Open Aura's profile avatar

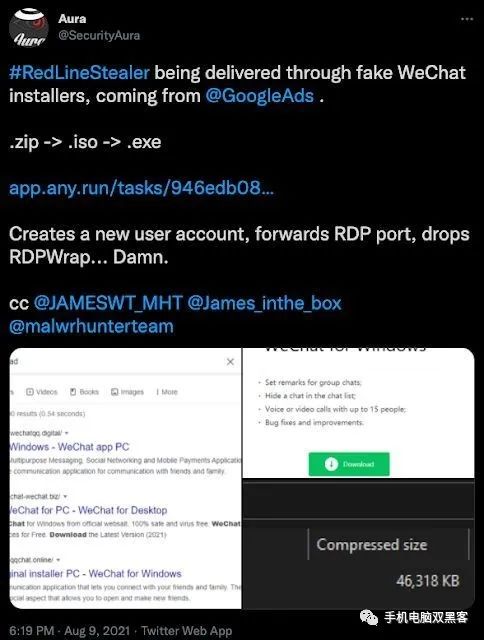coord(29,27)
